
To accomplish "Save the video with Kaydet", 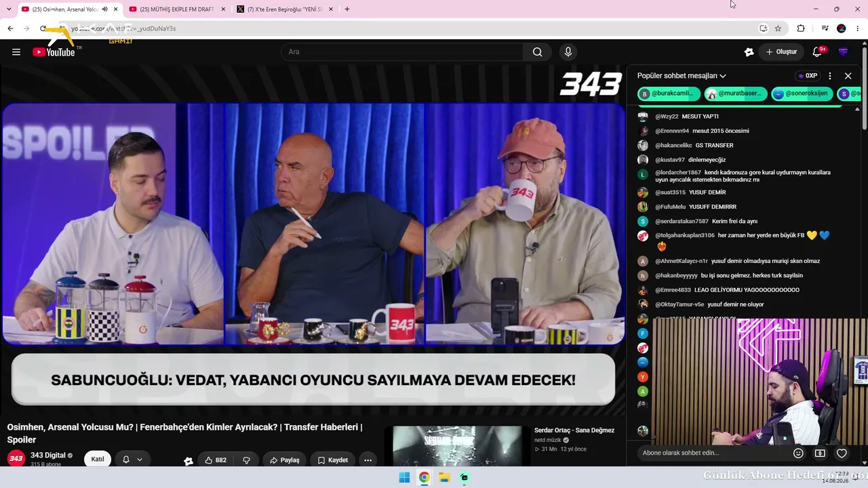I will pos(333,460).
